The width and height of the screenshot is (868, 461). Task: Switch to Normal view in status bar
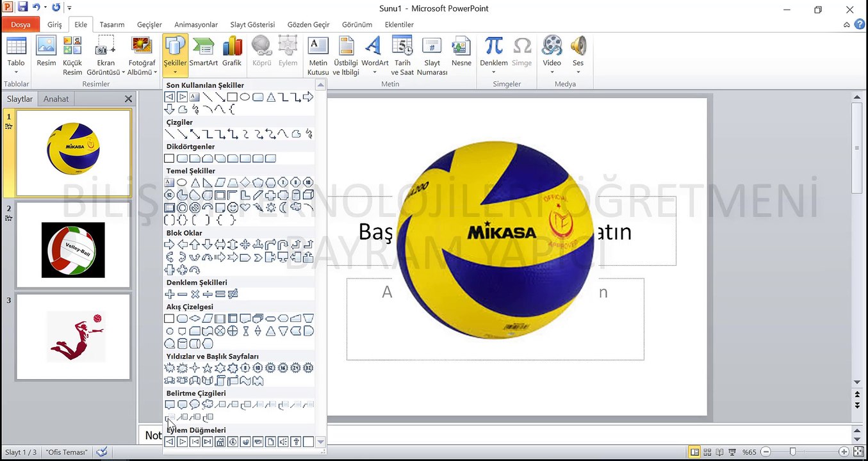tap(694, 452)
